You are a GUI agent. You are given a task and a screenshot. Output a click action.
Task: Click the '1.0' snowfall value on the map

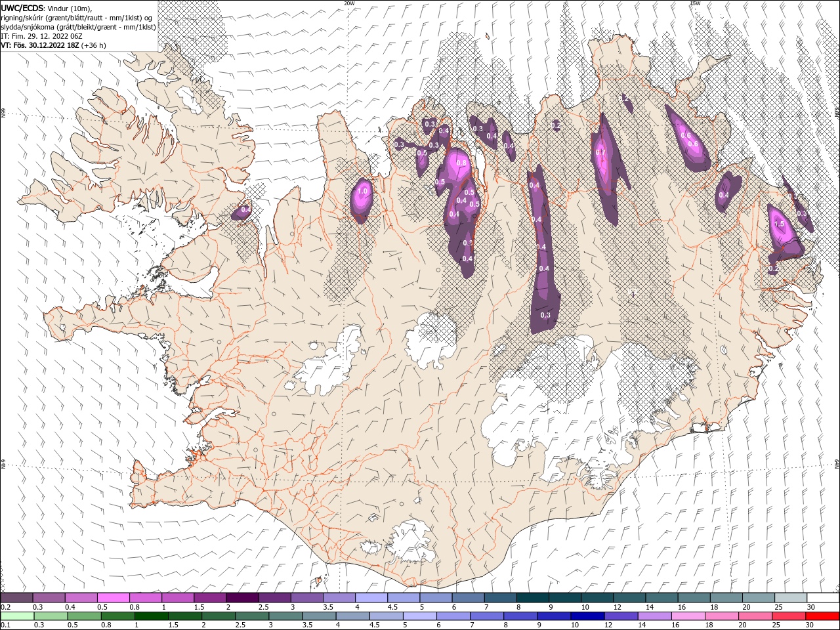click(x=361, y=192)
